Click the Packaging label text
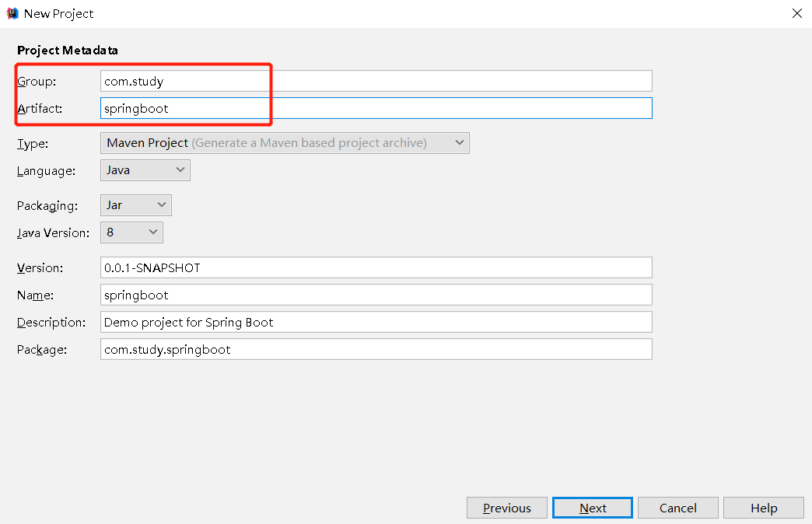 47,205
